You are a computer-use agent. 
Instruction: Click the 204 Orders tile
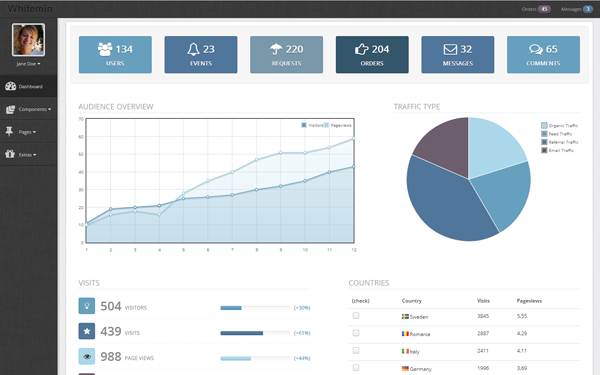[372, 55]
